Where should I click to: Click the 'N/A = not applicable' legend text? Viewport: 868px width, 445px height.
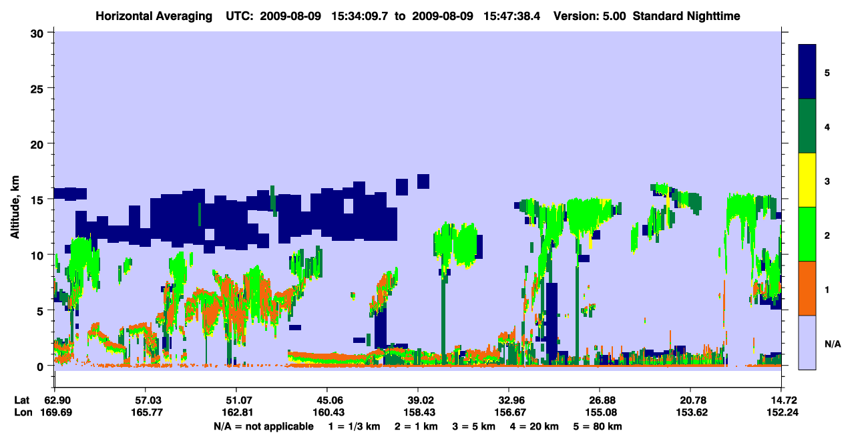click(263, 426)
